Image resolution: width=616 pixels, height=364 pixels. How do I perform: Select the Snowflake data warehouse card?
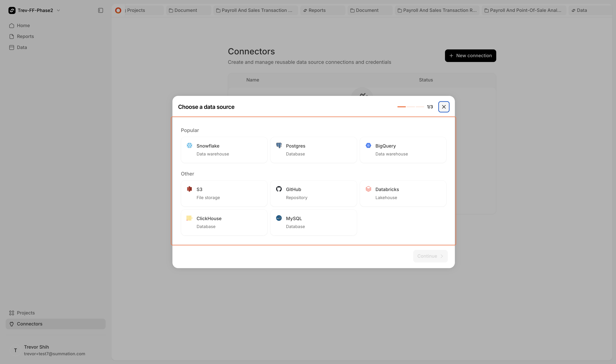click(224, 150)
